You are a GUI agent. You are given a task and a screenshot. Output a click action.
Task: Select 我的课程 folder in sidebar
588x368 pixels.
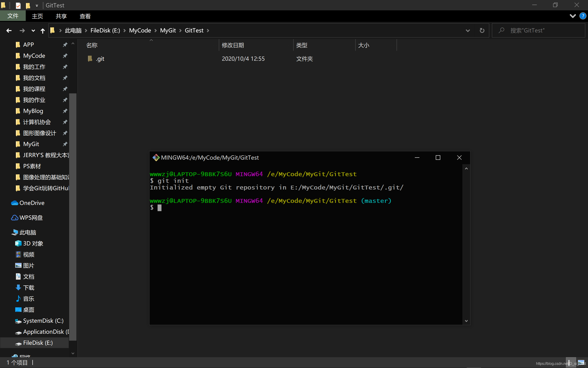click(x=34, y=89)
